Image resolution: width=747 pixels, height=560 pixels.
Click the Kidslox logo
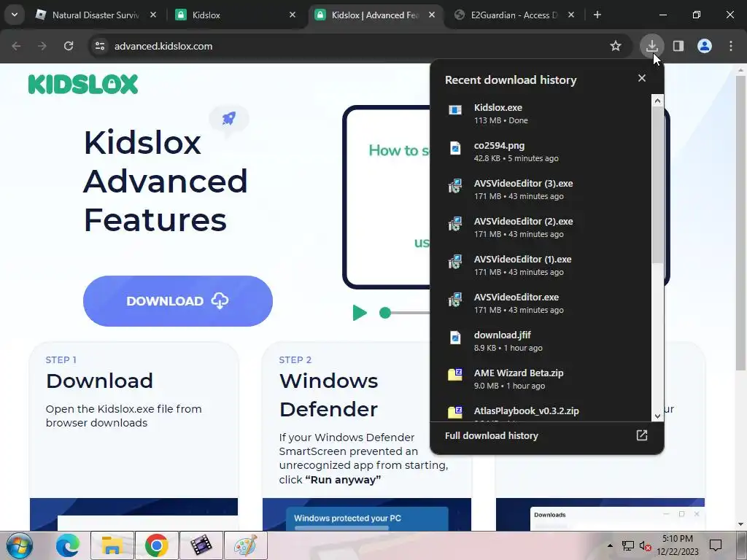[x=83, y=85]
